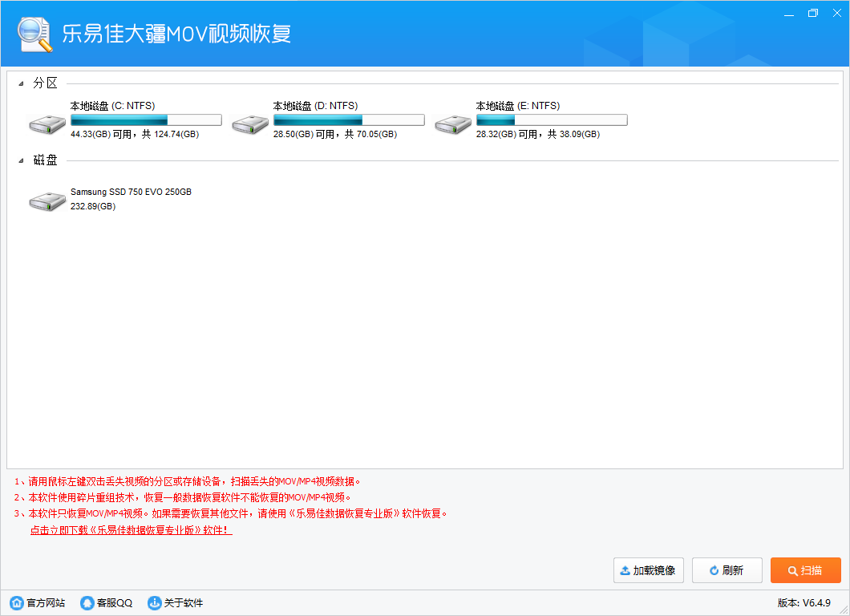Click the capacity usage bar of drive D
Image resolution: width=850 pixels, height=616 pixels.
click(348, 119)
